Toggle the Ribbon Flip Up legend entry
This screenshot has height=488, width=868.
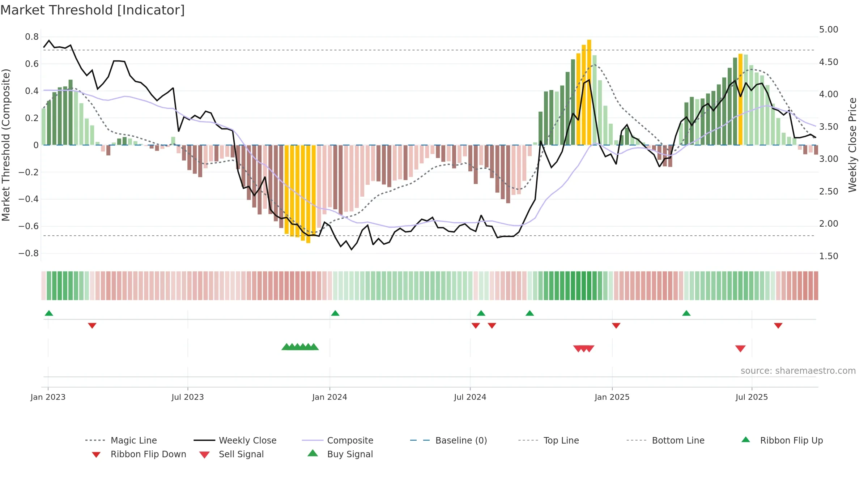click(782, 440)
